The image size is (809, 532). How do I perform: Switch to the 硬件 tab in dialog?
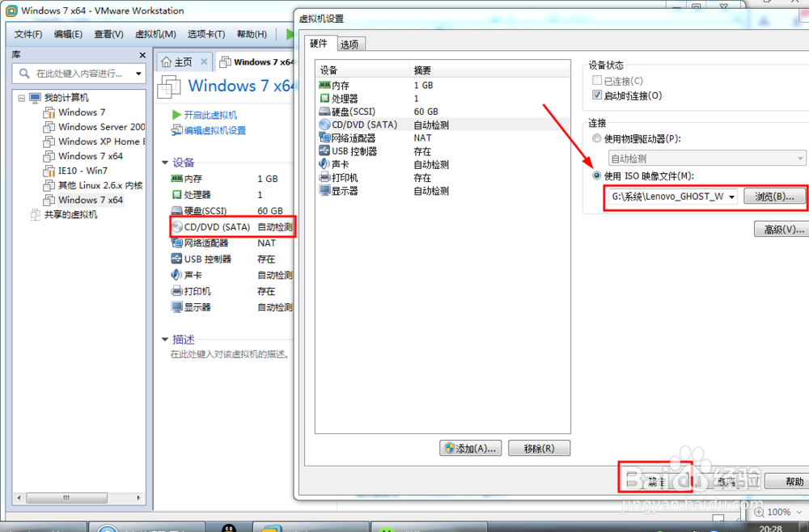[x=320, y=44]
